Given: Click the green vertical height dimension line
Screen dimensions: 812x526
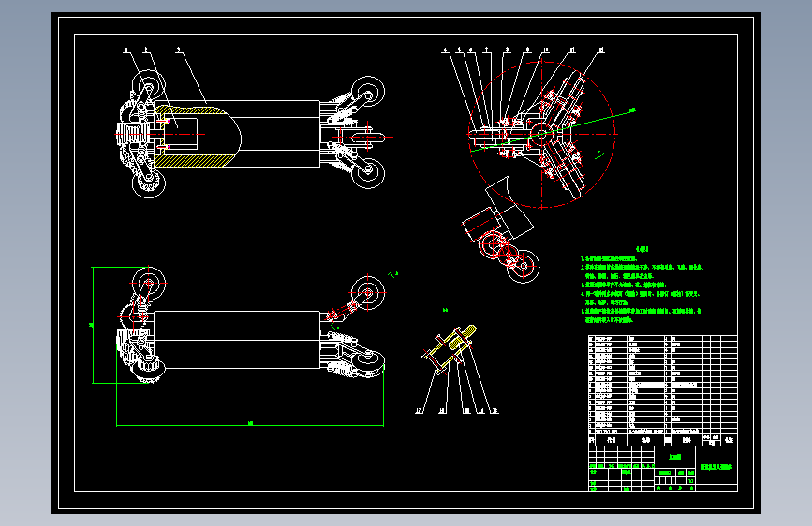Looking at the screenshot, I should [93, 325].
